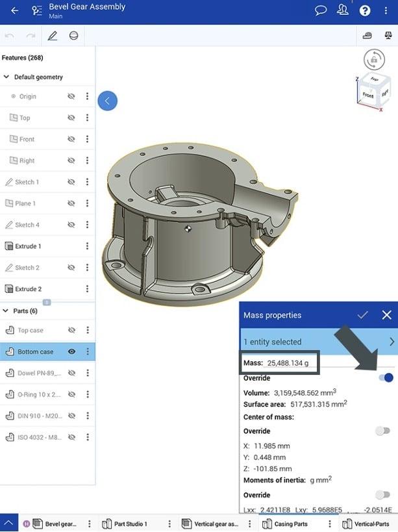
Task: Tap the back arrow in header
Action: [x=15, y=10]
